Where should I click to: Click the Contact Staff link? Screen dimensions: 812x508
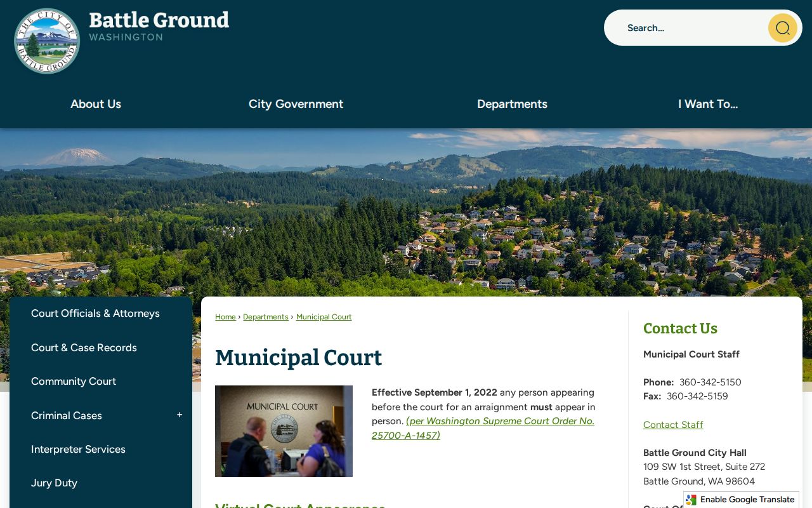[673, 425]
